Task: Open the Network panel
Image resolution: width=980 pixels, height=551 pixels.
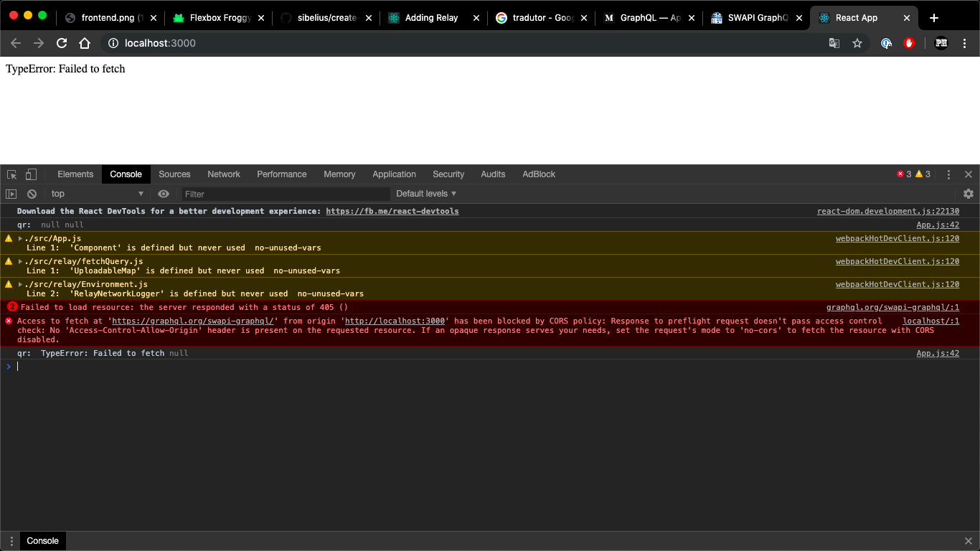Action: click(224, 174)
